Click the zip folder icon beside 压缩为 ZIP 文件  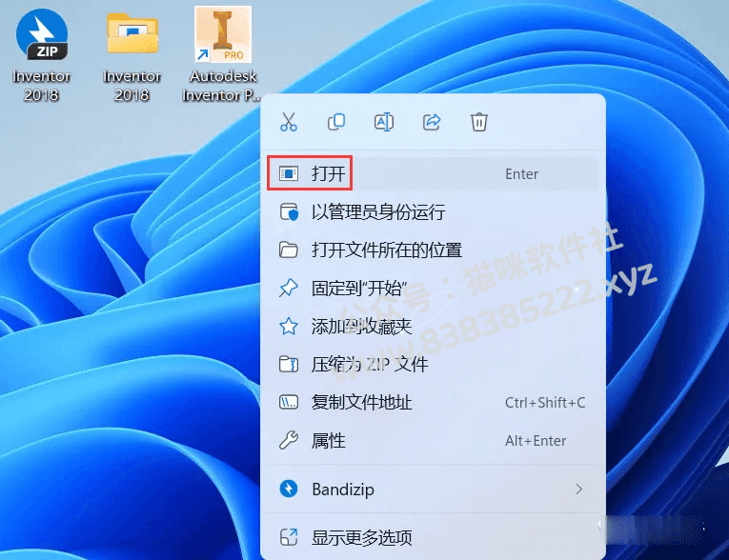tap(289, 365)
